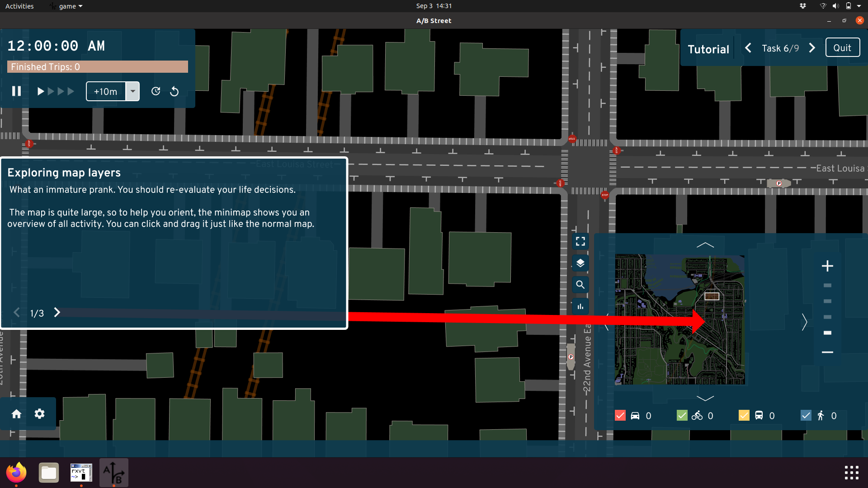Quit the tutorial
This screenshot has height=488, width=868.
click(x=842, y=48)
